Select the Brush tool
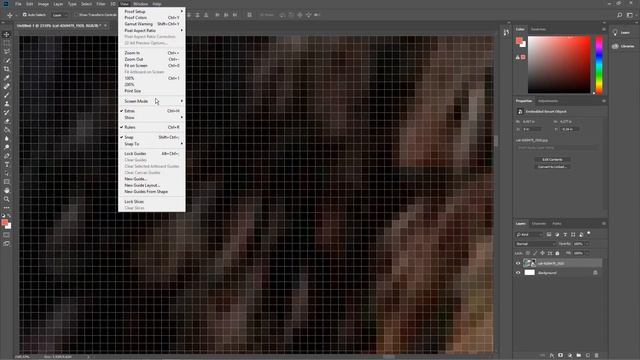Screen dimensions: 640x360 point(7,95)
